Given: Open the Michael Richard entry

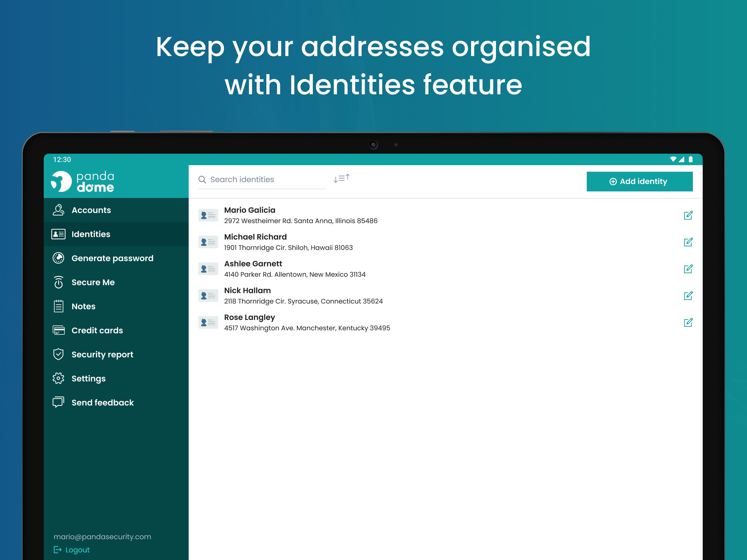Looking at the screenshot, I should [x=445, y=242].
